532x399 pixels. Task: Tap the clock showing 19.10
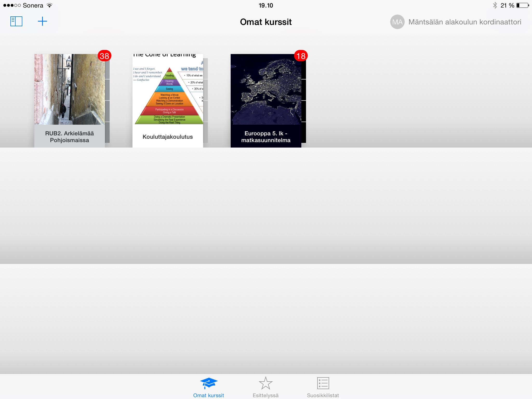click(x=266, y=5)
